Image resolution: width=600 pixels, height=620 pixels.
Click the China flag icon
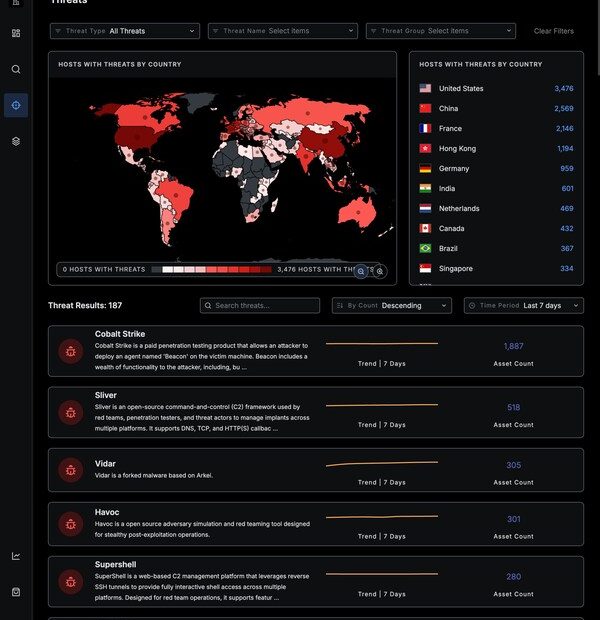click(x=425, y=108)
